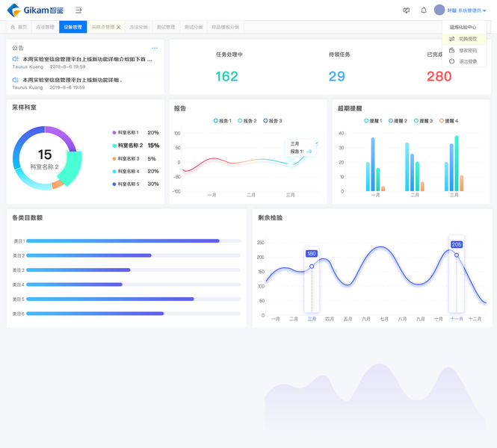The height and width of the screenshot is (448, 497).
Task: Open the notifications bell
Action: coord(424,10)
